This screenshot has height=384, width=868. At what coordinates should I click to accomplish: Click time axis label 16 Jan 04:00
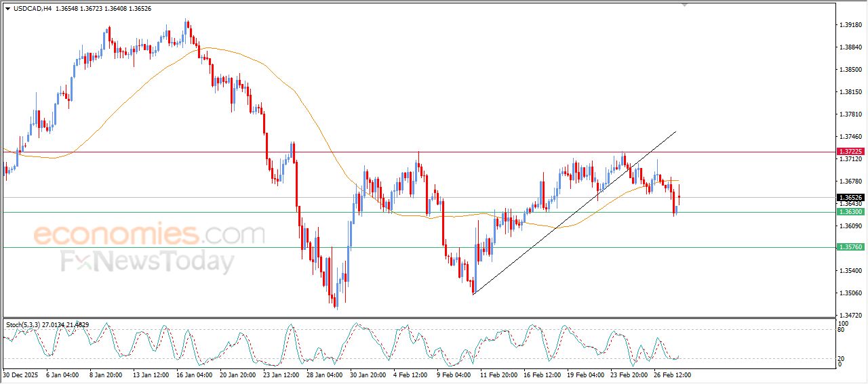pos(194,375)
